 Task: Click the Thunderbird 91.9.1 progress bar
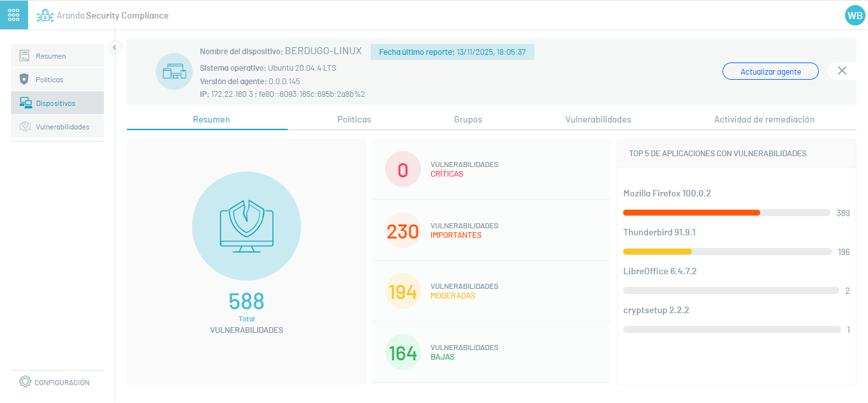[727, 252]
